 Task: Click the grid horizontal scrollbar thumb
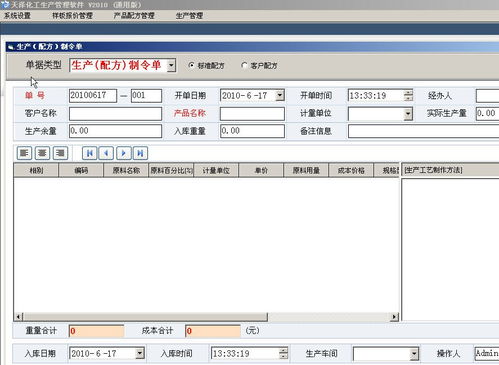[x=145, y=317]
